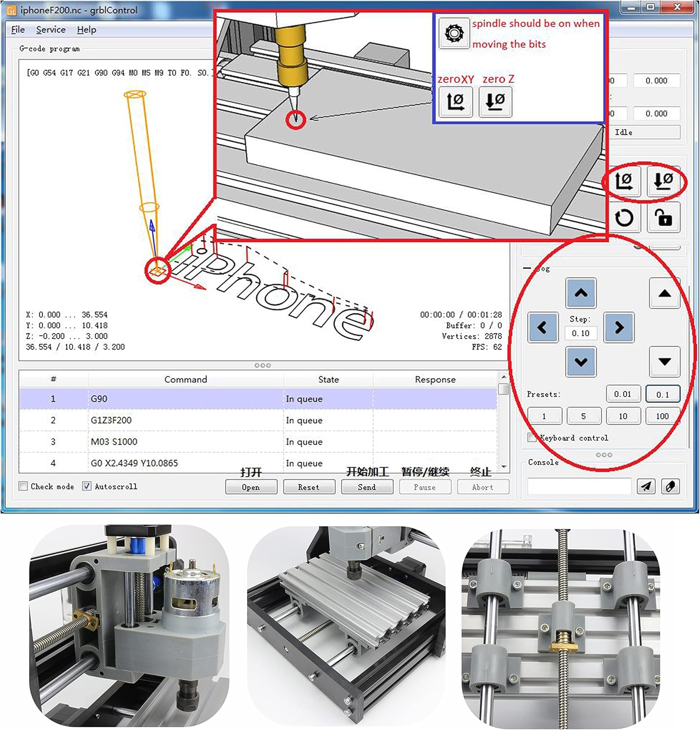Image resolution: width=700 pixels, height=730 pixels.
Task: Enable the Keyboard control checkbox
Action: tap(532, 438)
